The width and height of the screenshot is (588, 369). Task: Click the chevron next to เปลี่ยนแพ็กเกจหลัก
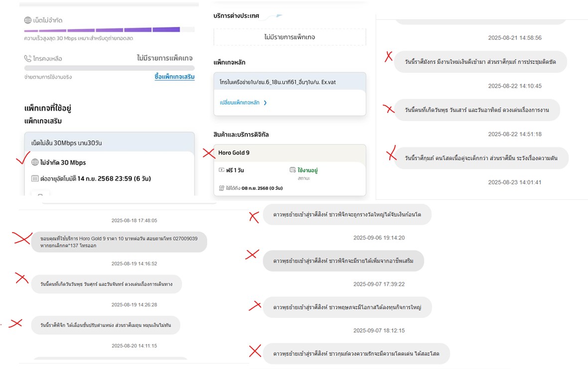coord(265,103)
